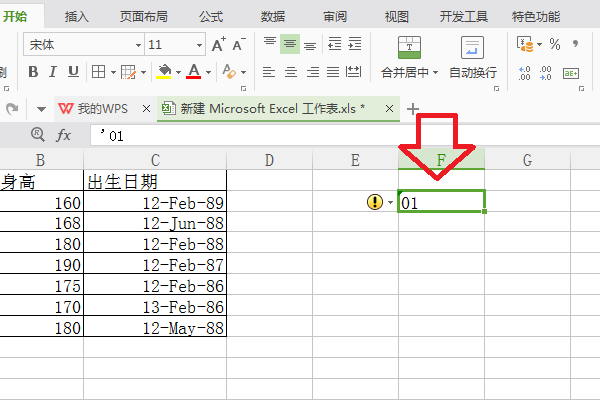Click the decrease font size icon

tap(239, 45)
